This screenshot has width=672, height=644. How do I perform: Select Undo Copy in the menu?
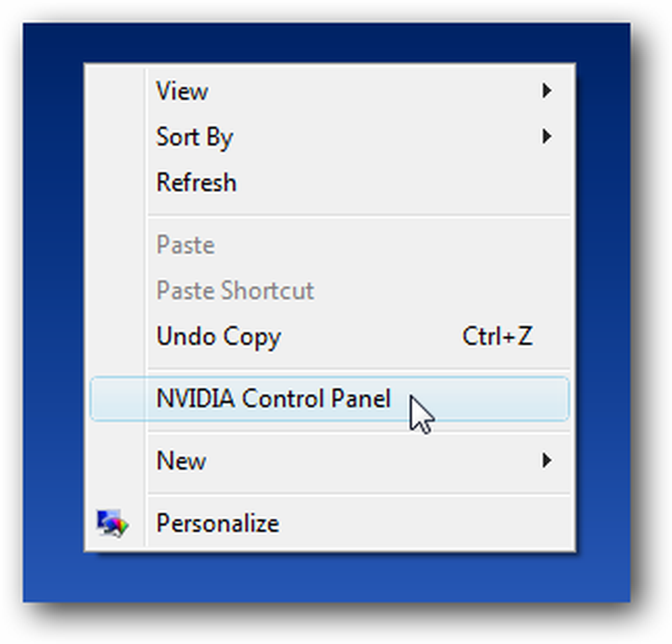point(329,336)
